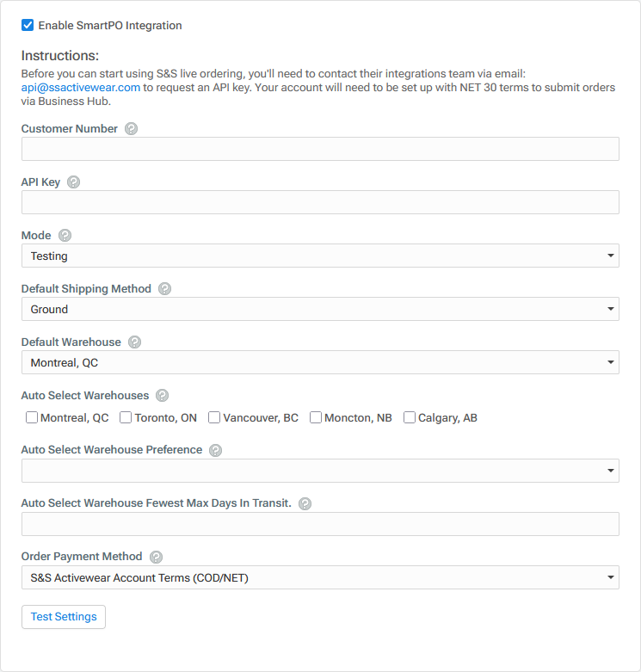641x672 pixels.
Task: Open Default Shipping Method dropdown showing Ground
Action: click(x=320, y=309)
